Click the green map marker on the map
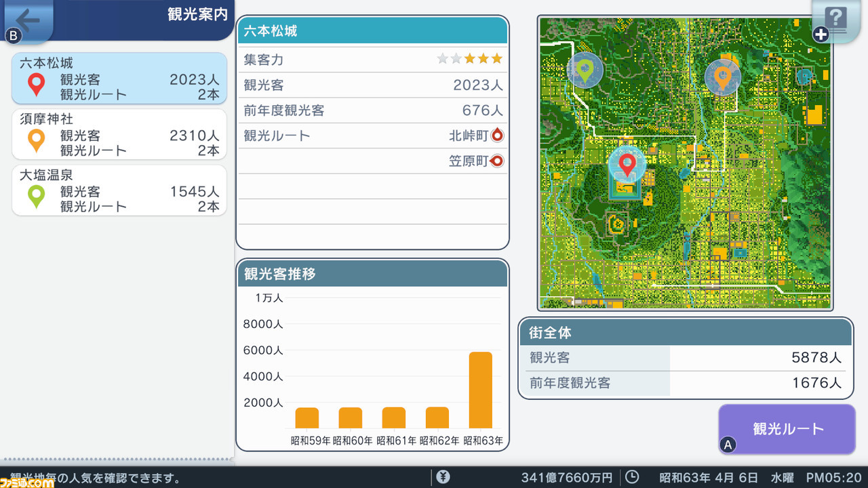868x488 pixels. [585, 70]
